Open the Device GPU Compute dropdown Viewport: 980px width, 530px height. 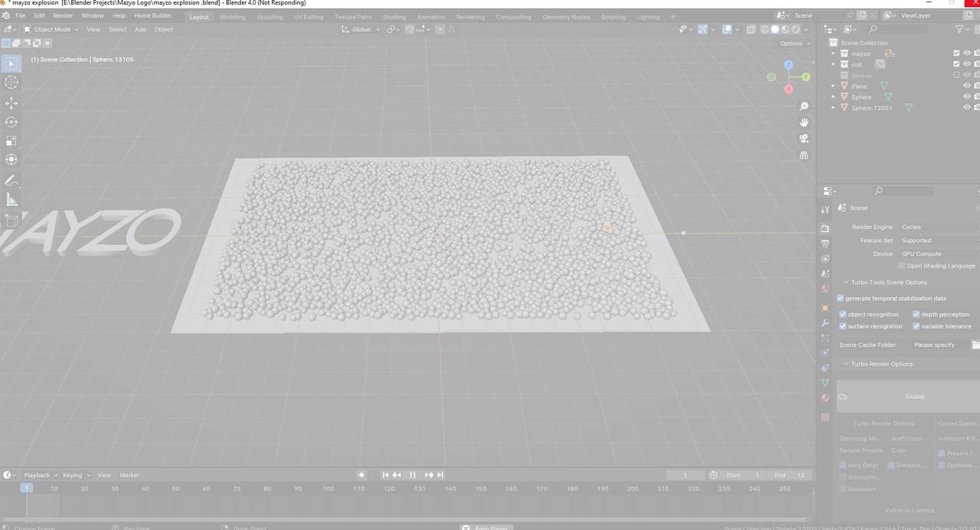pos(939,254)
